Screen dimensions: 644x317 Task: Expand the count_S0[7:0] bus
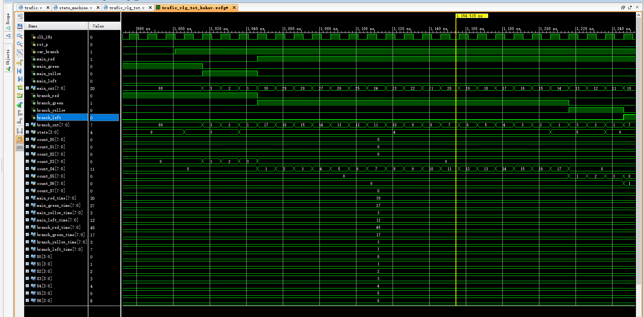27,139
